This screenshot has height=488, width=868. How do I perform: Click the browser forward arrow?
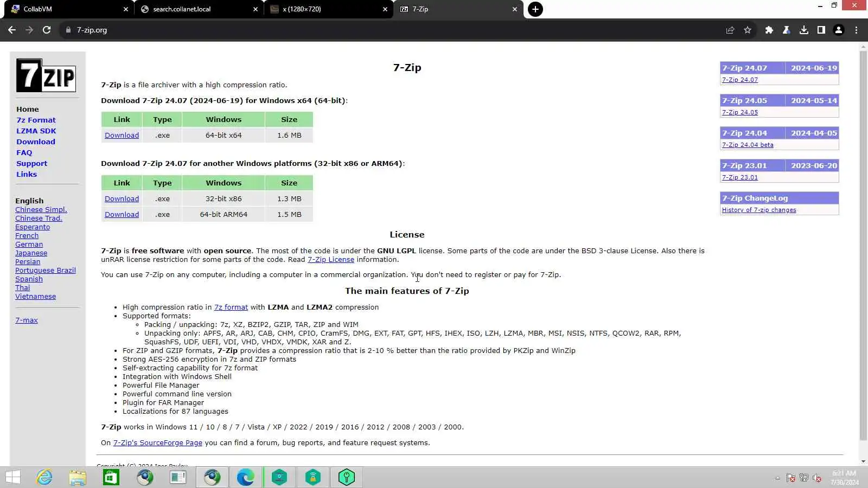pos(29,30)
